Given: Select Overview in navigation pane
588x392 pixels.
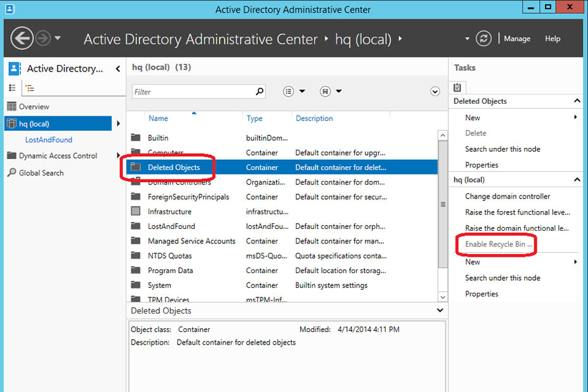Looking at the screenshot, I should (34, 106).
